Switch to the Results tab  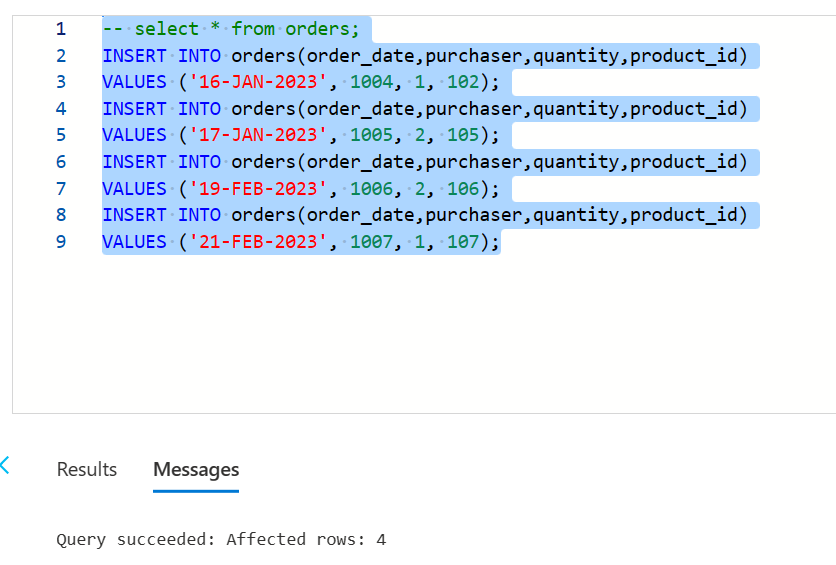coord(86,470)
